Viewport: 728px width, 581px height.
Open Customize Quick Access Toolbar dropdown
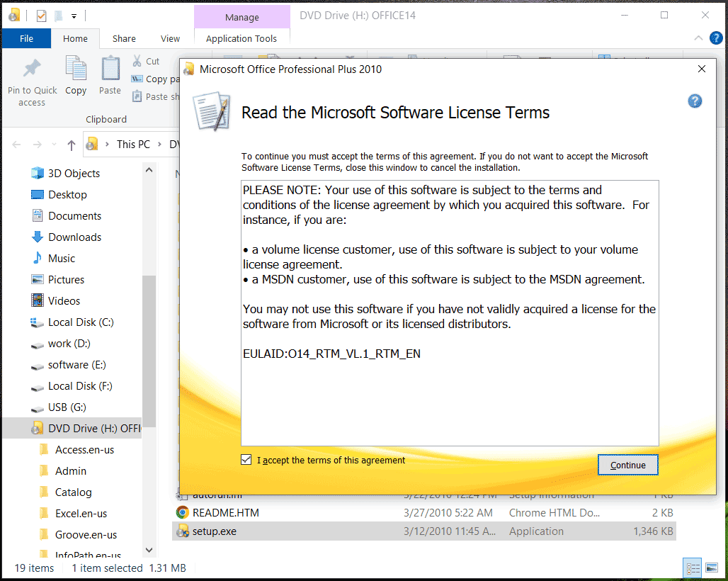point(74,16)
